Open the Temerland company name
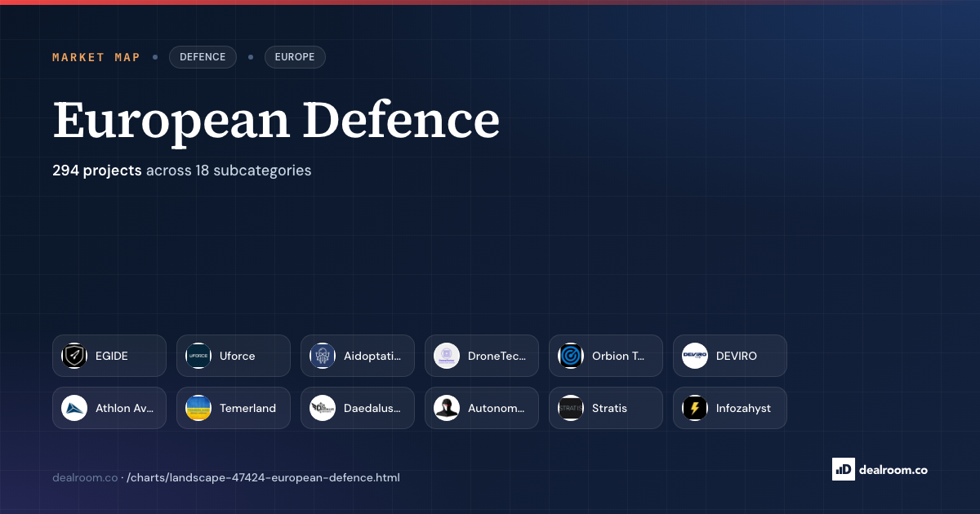The image size is (980, 514). coord(248,408)
